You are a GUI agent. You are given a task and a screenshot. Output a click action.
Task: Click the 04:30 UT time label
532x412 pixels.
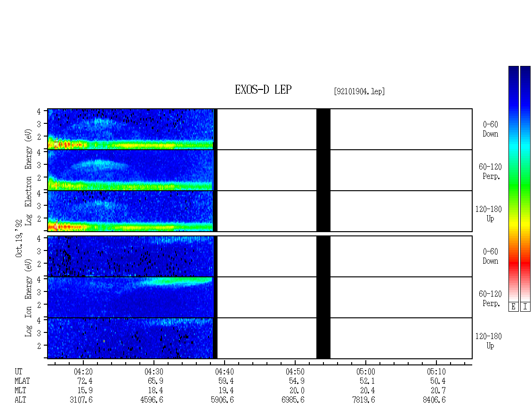153,372
